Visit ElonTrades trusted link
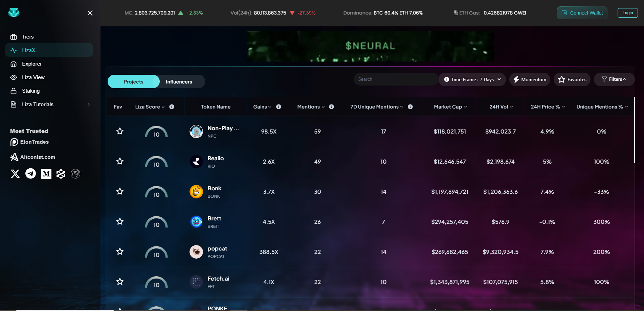 [29, 142]
